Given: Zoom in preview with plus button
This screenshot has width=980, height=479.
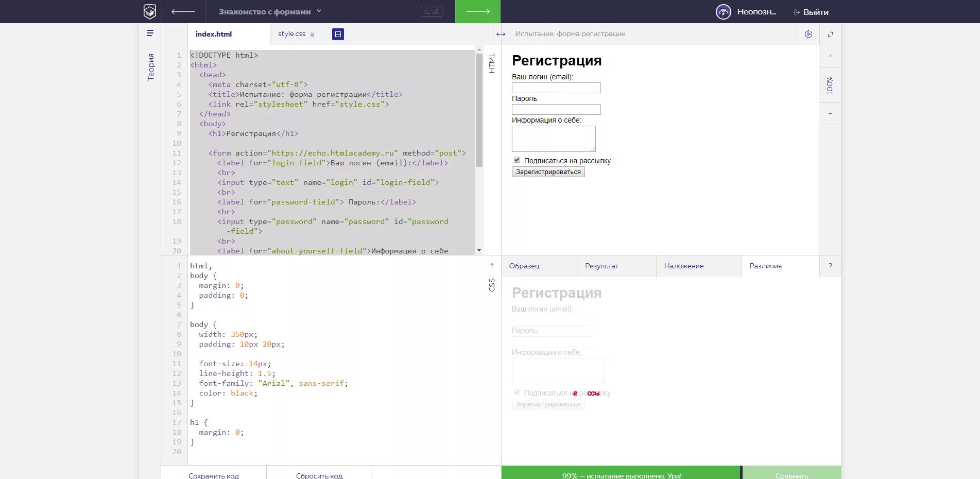Looking at the screenshot, I should click(830, 56).
